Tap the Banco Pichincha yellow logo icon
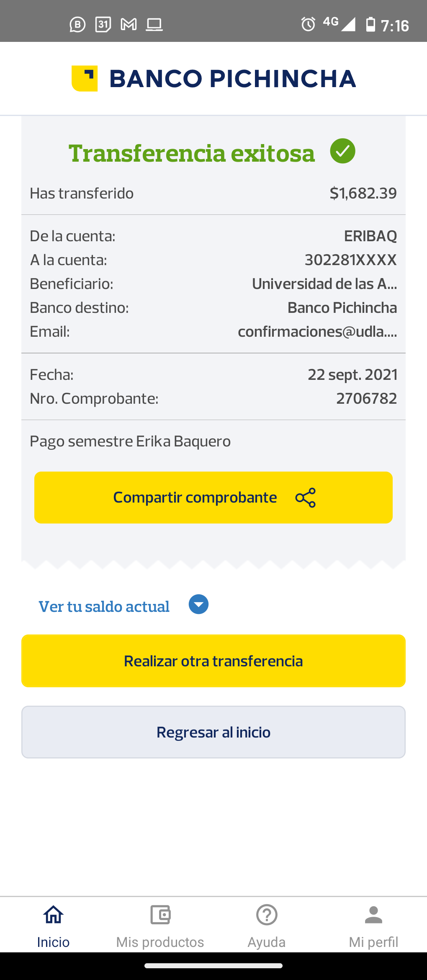Image resolution: width=427 pixels, height=980 pixels. point(85,78)
